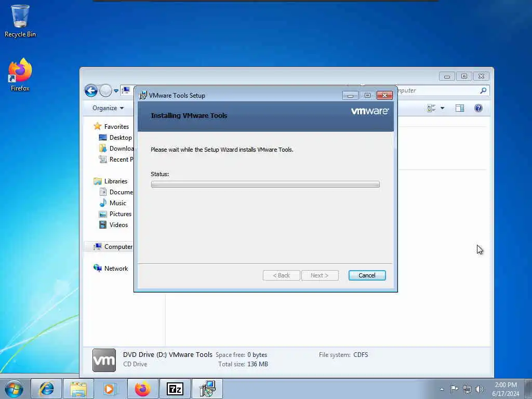Open 7-Zip from the taskbar
Image resolution: width=532 pixels, height=399 pixels.
[175, 389]
